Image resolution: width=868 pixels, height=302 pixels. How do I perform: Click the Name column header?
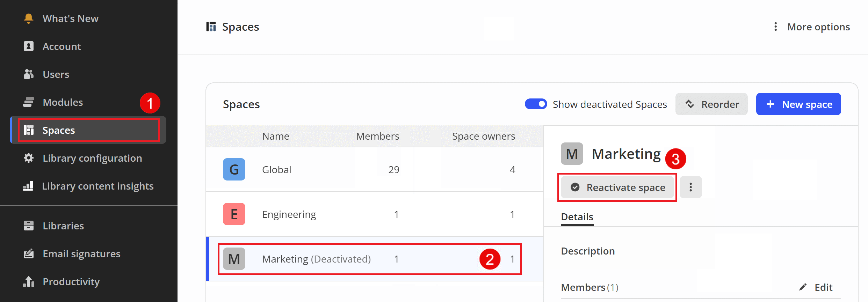pyautogui.click(x=276, y=136)
